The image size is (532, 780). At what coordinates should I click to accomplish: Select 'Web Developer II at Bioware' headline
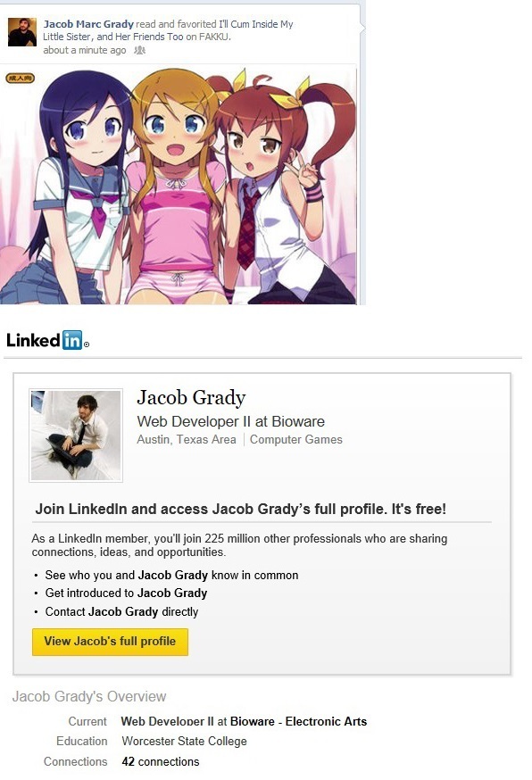(230, 421)
